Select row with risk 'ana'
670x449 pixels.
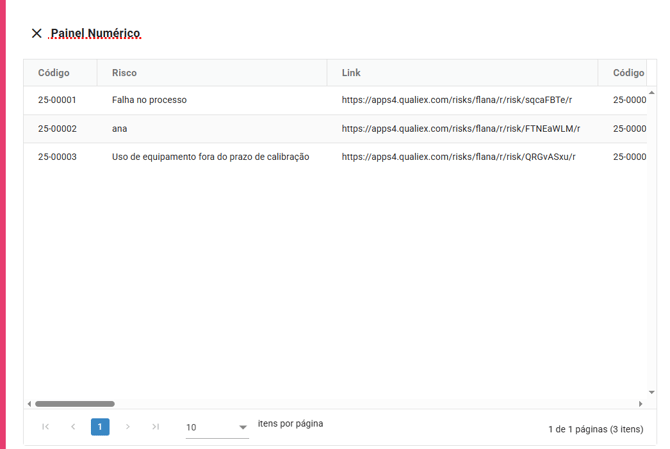(x=119, y=129)
